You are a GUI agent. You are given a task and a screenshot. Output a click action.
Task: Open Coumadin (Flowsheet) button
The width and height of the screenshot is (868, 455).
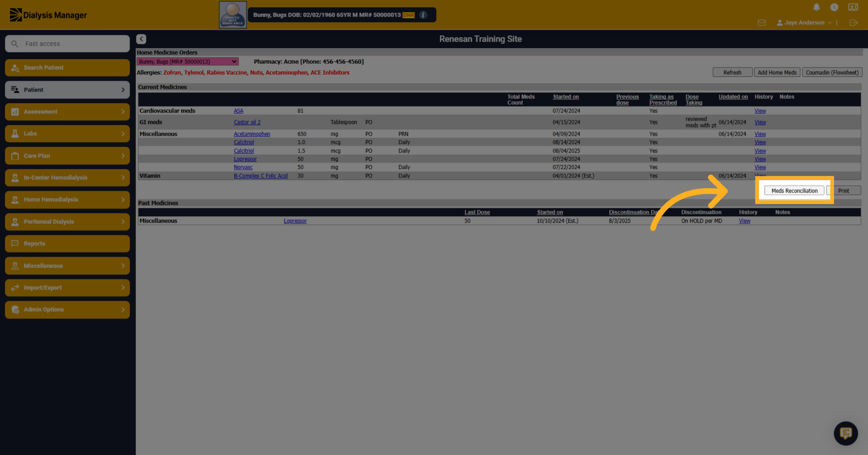tap(832, 72)
